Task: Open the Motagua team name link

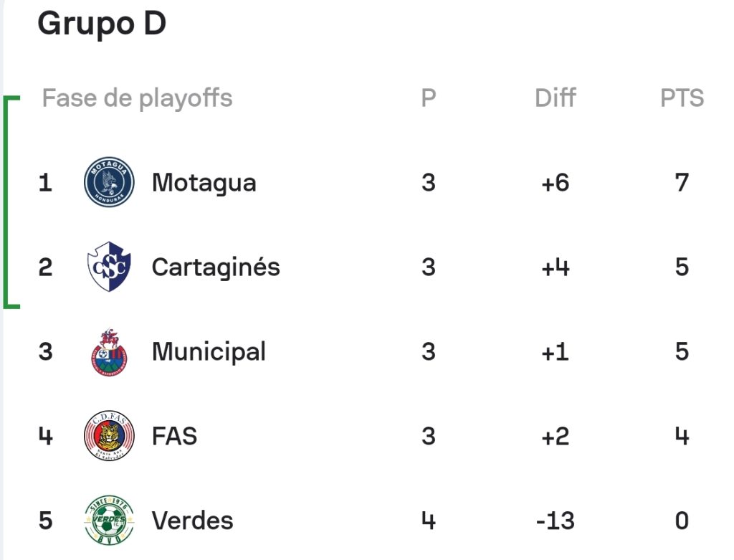Action: [x=204, y=183]
